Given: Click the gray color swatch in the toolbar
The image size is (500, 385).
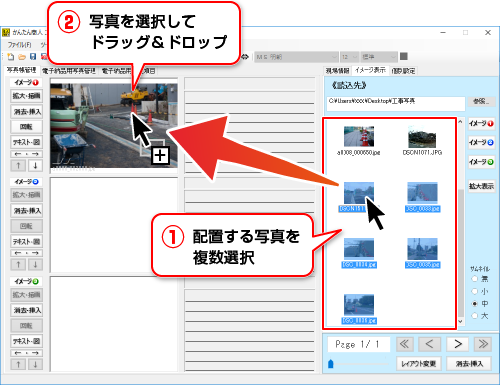Looking at the screenshot, I should pos(404,56).
